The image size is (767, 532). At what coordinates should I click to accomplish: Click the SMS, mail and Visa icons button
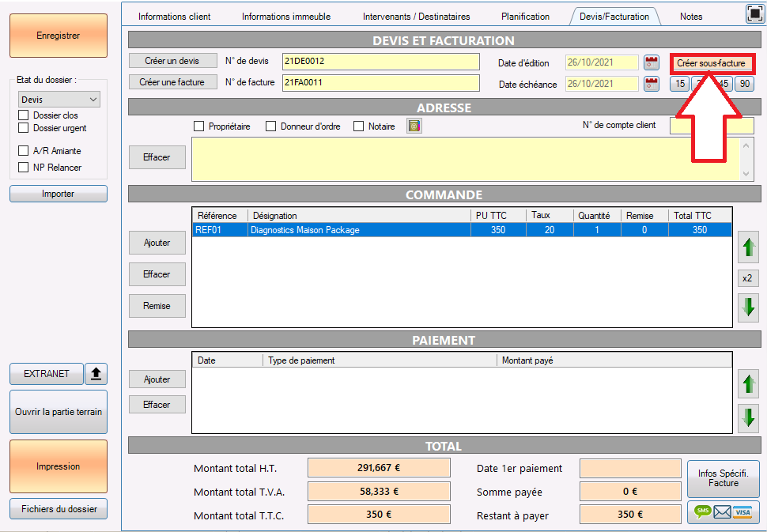coord(723,512)
